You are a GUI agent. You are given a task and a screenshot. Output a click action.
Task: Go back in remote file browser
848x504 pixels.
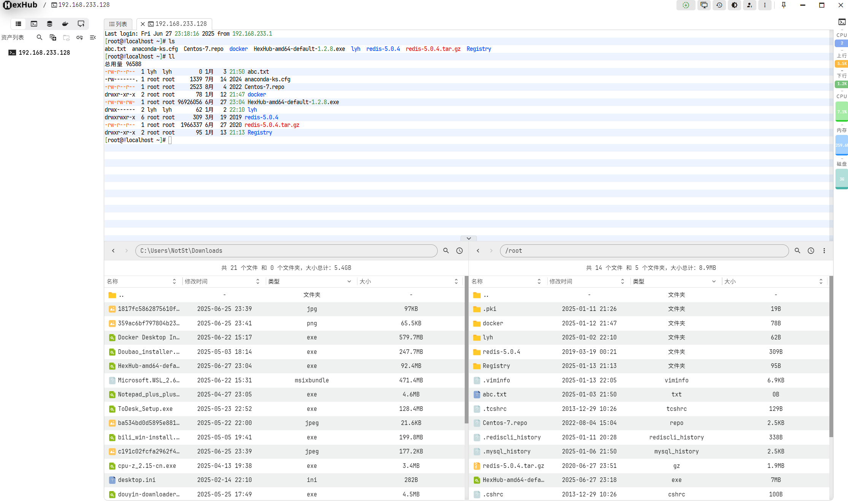click(478, 250)
